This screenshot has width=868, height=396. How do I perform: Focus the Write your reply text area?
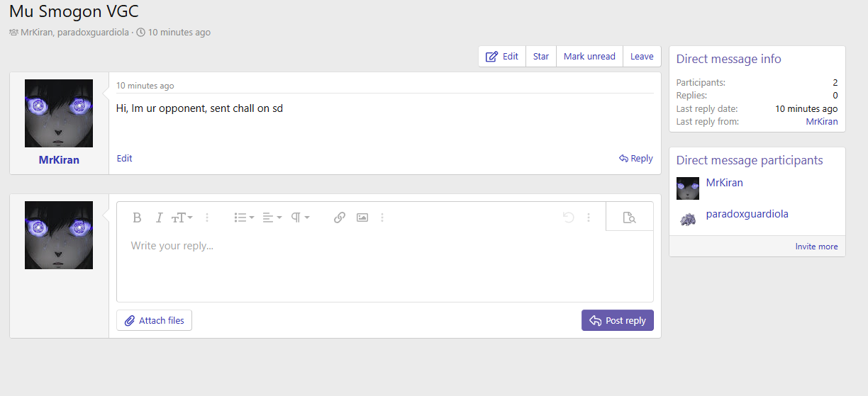coord(385,266)
